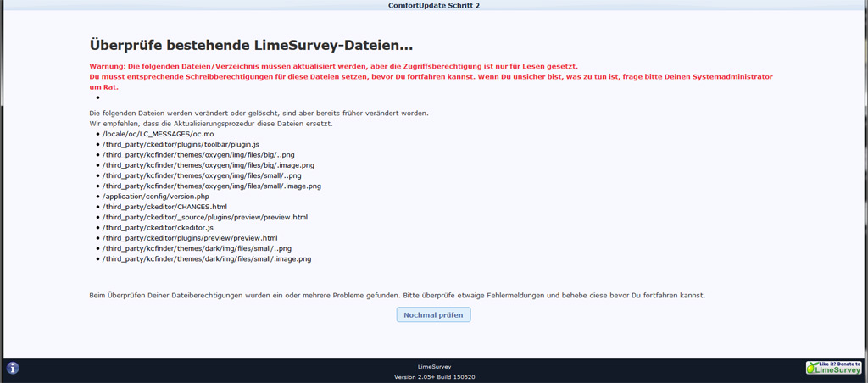Select the "Wir empfehlen" recommendation sentence
868x383 pixels.
point(211,124)
